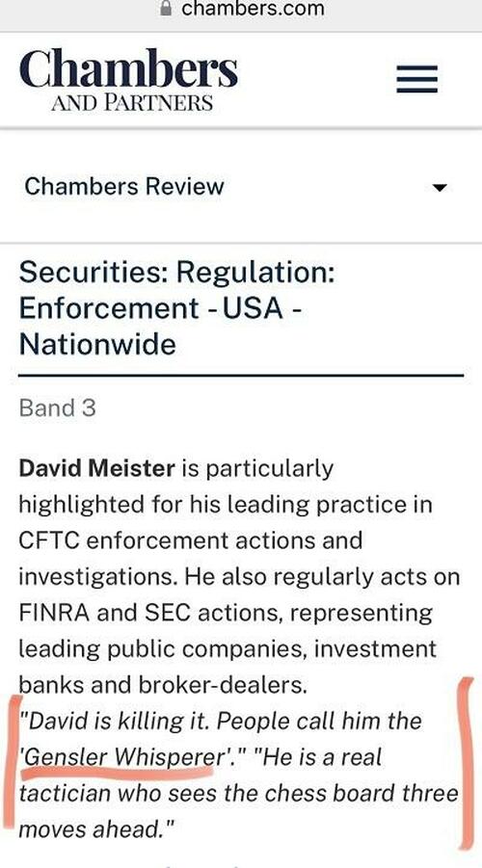Viewport: 482px width, 868px height.
Task: Open the hamburger menu icon
Action: 416,79
